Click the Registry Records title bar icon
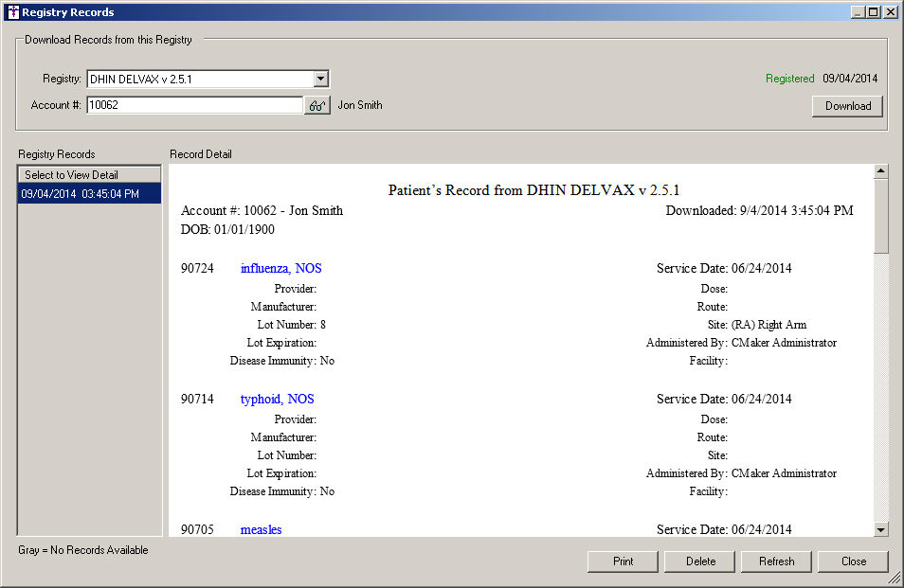 12,12
